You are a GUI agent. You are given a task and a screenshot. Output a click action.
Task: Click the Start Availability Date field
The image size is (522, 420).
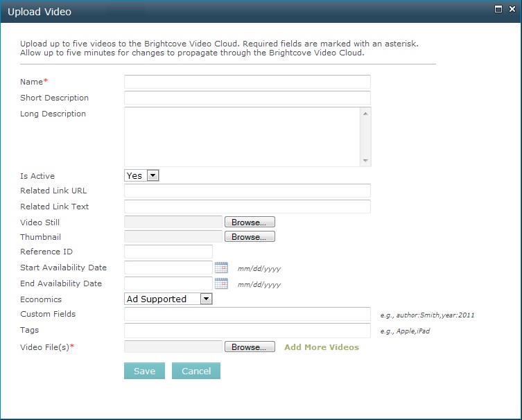[168, 268]
